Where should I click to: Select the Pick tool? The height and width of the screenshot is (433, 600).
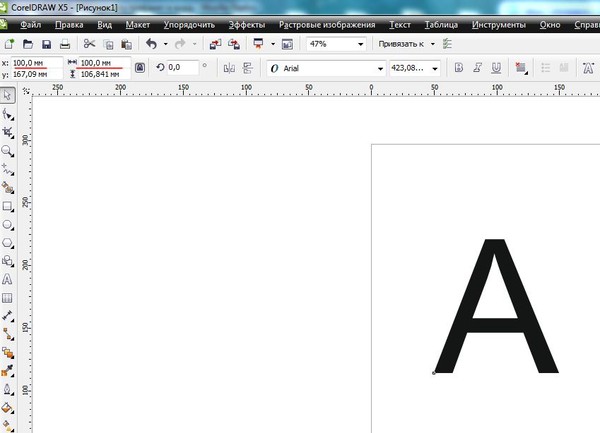coord(7,95)
